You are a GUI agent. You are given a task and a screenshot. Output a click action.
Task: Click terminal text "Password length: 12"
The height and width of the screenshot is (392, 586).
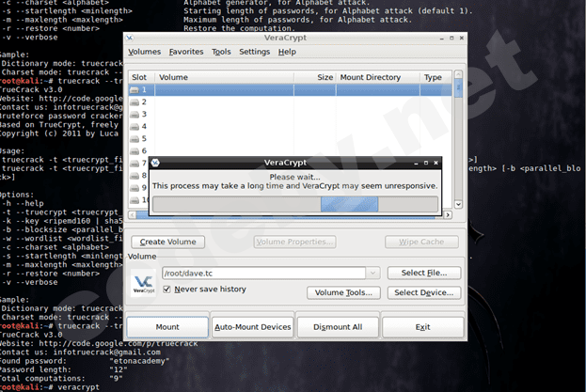click(64, 369)
